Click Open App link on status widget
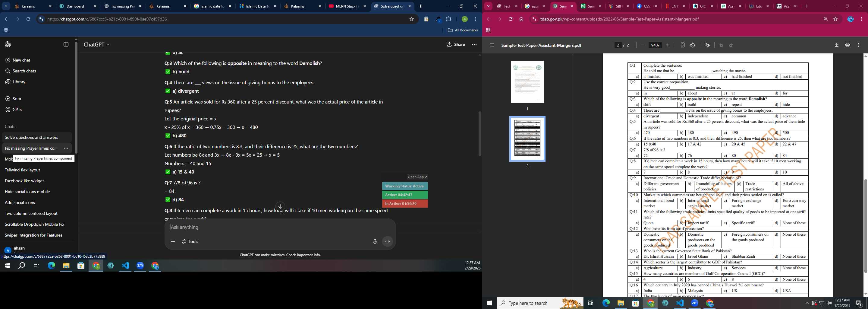Viewport: 868px width, 309px height. (x=417, y=177)
